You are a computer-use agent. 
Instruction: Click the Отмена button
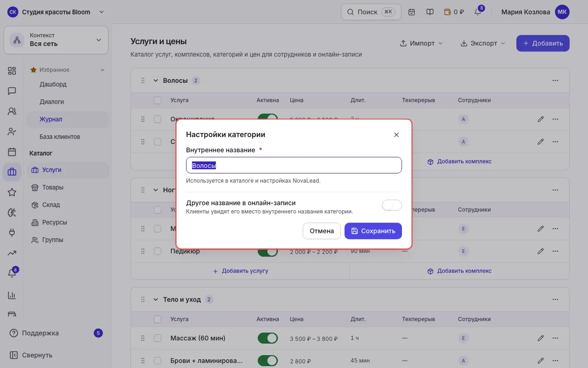pyautogui.click(x=322, y=231)
